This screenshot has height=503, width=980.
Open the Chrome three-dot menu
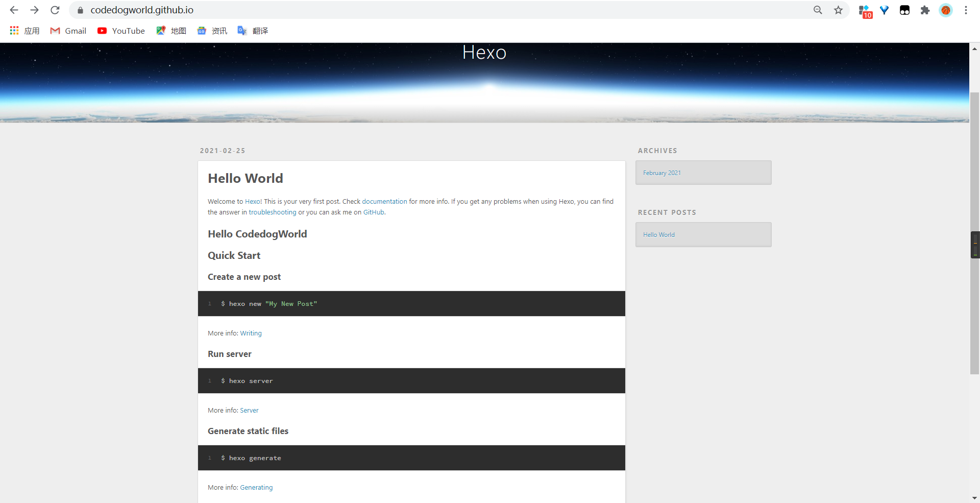966,10
